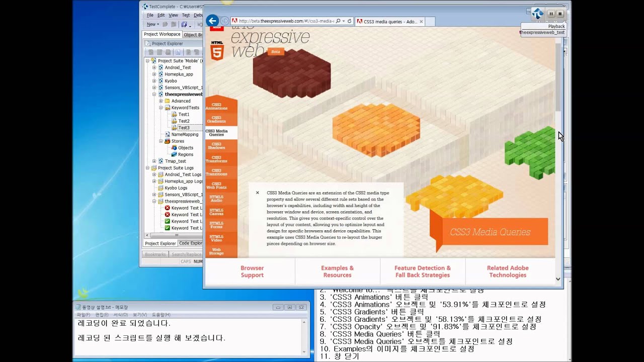Open the Browser Support section
This screenshot has width=644, height=362.
coord(252,271)
